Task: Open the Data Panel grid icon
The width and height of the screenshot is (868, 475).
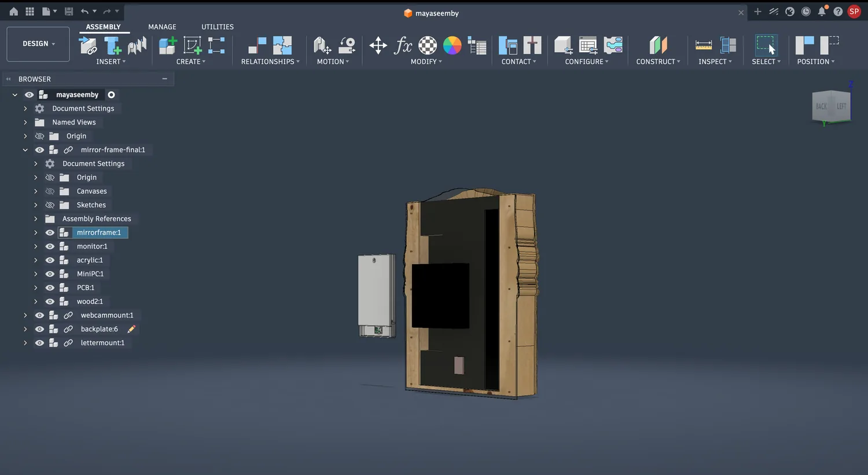Action: 30,12
